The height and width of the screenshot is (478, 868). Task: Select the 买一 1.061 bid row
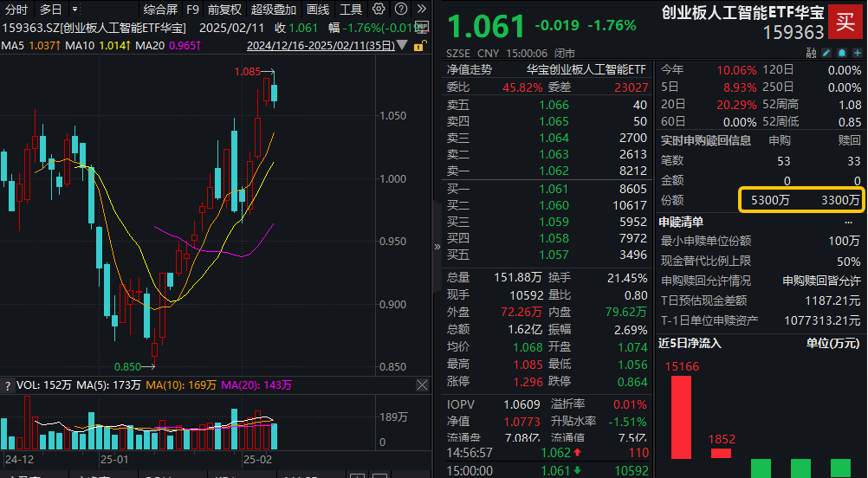547,189
